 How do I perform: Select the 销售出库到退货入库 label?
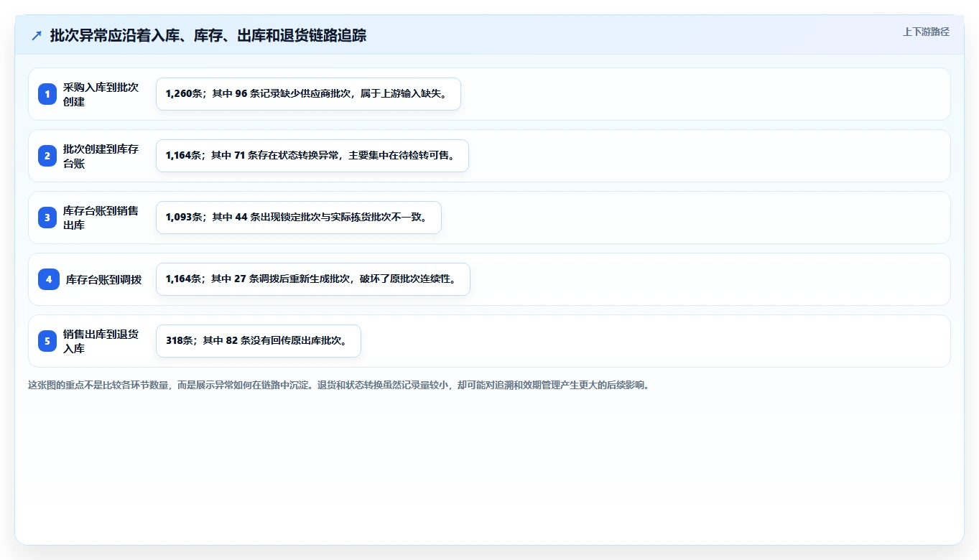coord(101,341)
